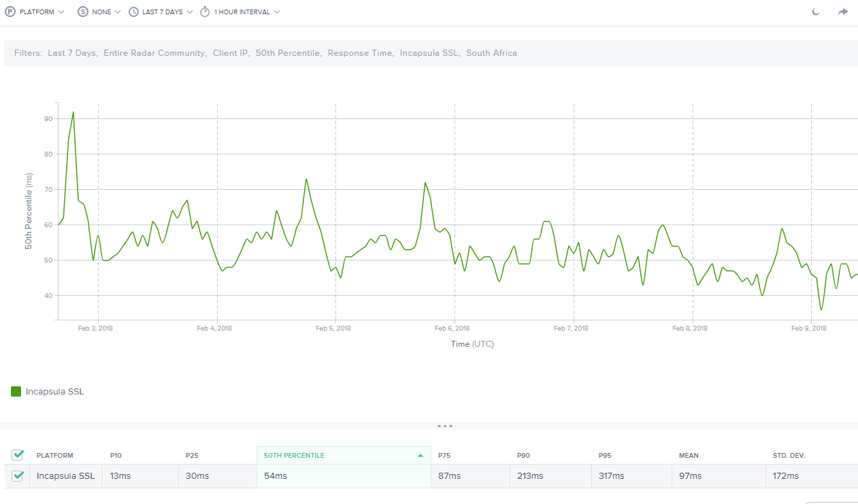This screenshot has height=504, width=858.
Task: Click the 'Response Time' filter text
Action: [x=361, y=53]
